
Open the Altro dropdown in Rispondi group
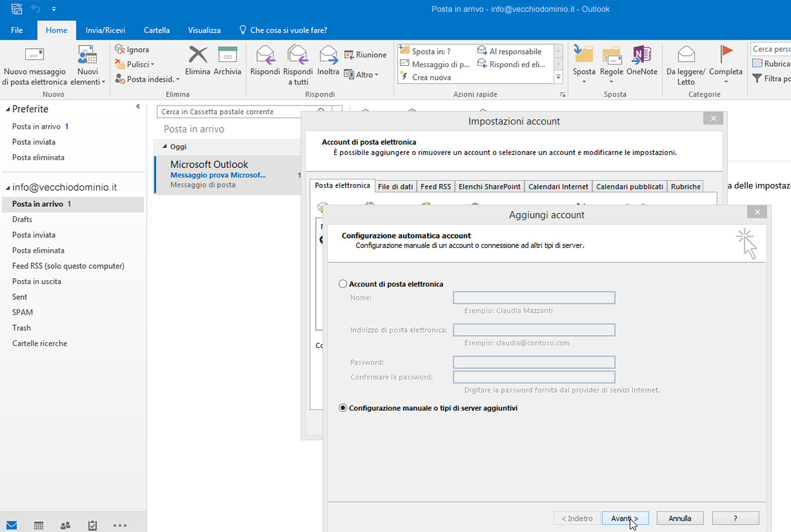[361, 74]
